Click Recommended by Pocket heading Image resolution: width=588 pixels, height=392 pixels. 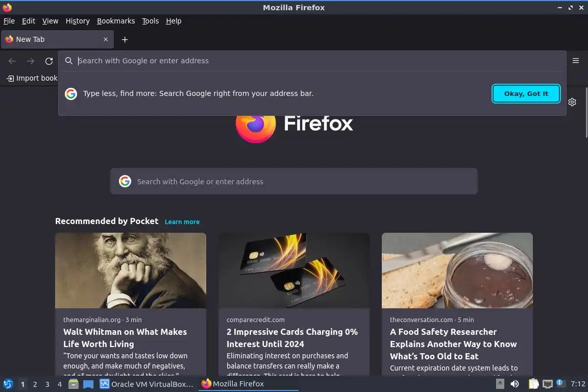[107, 221]
